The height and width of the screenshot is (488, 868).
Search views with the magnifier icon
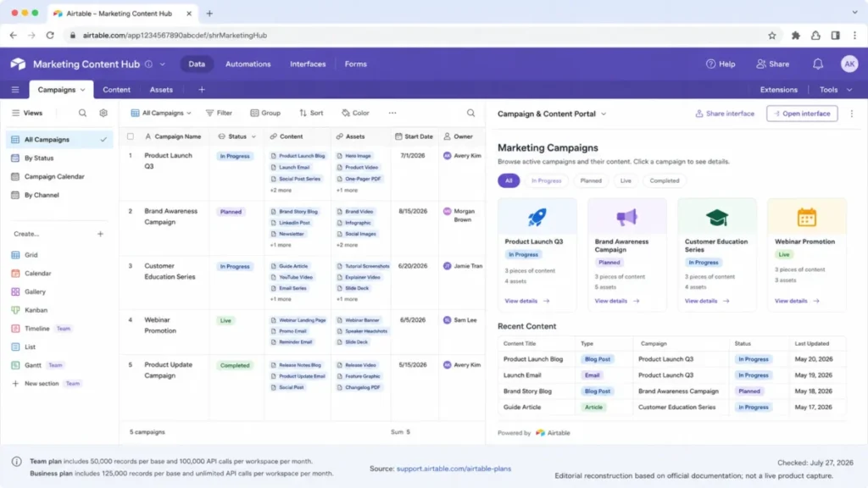click(82, 113)
